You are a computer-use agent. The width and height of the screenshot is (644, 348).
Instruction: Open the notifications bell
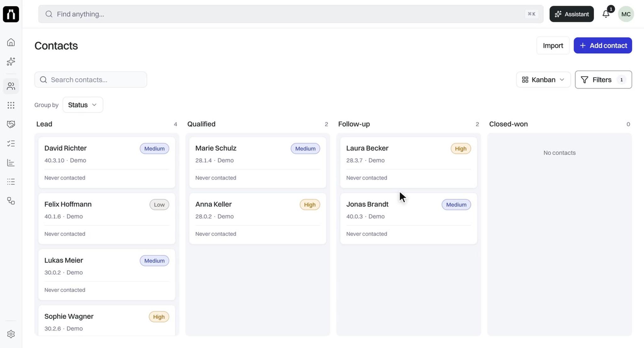[606, 14]
